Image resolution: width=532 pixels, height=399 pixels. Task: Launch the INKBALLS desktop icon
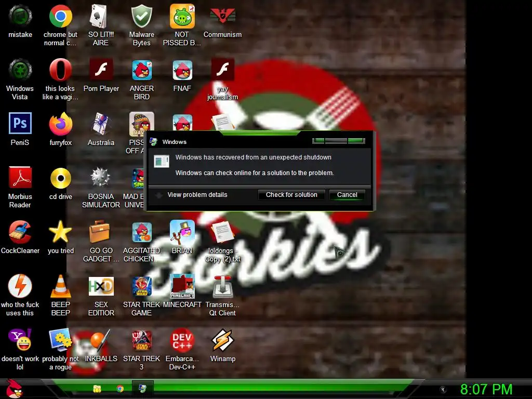[x=101, y=340]
